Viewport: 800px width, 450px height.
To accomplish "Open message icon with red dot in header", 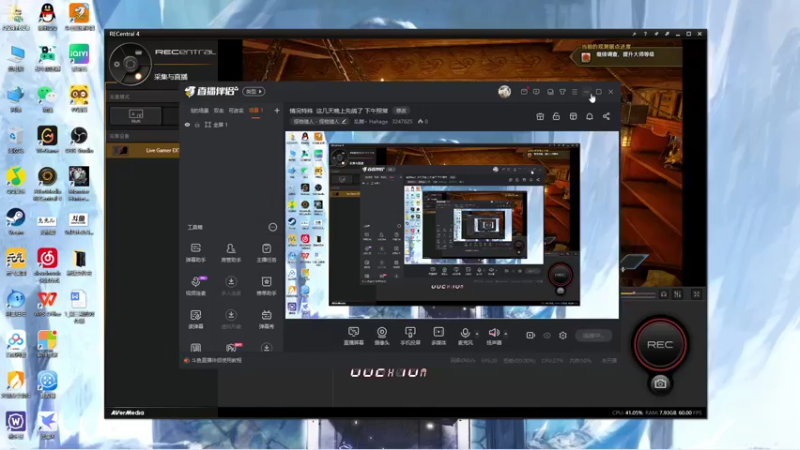I will (524, 92).
